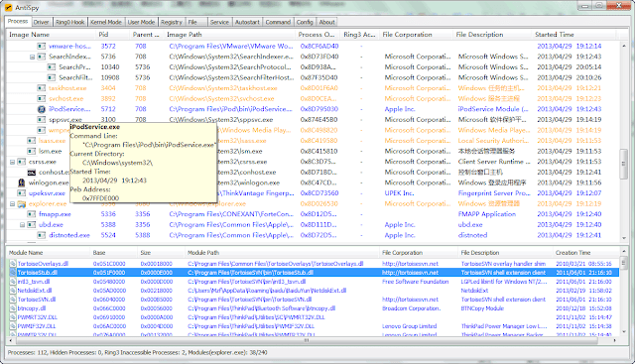The height and width of the screenshot is (364, 635).
Task: Click the Free Software Foundation cell
Action: [x=415, y=282]
